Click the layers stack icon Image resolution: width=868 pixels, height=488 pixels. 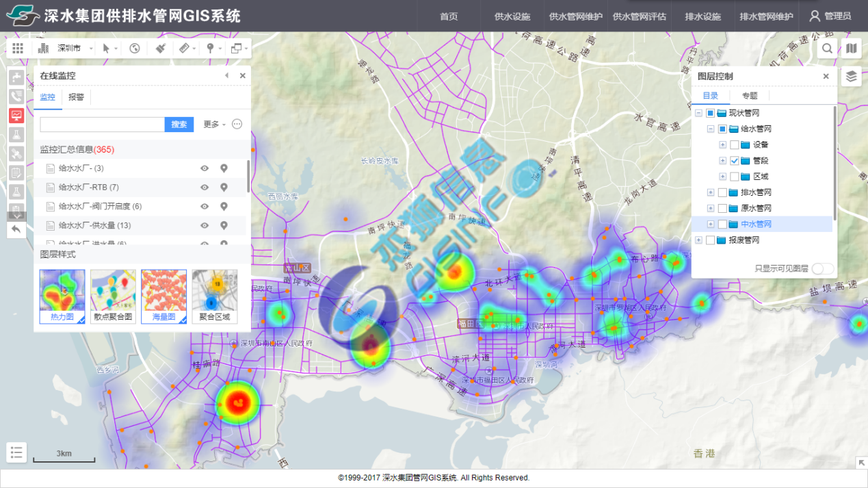click(x=851, y=77)
